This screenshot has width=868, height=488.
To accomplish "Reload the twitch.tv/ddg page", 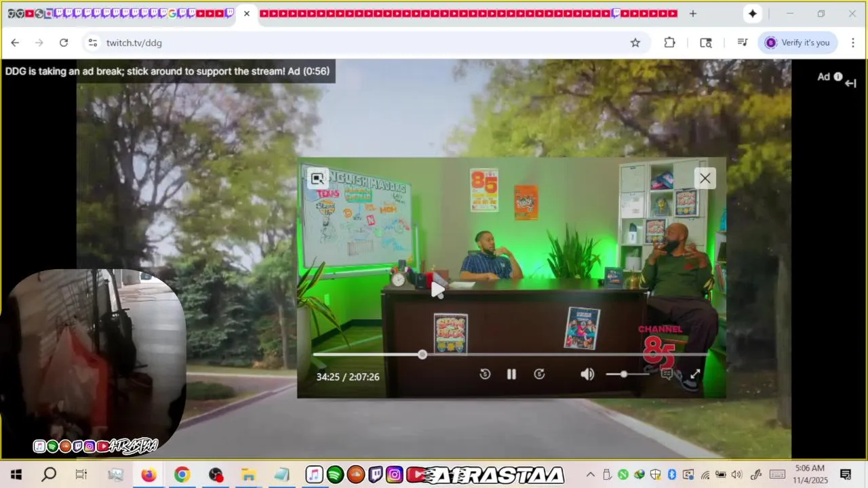I will 64,43.
